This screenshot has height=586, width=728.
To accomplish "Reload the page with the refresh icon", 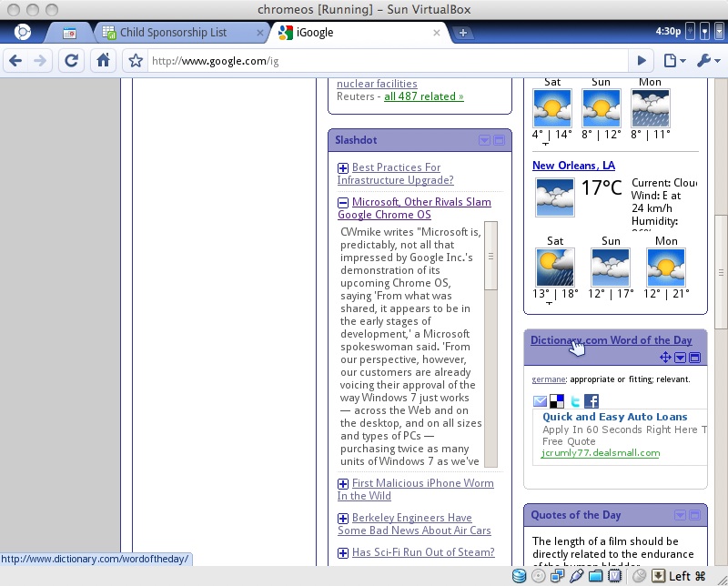I will point(71,60).
